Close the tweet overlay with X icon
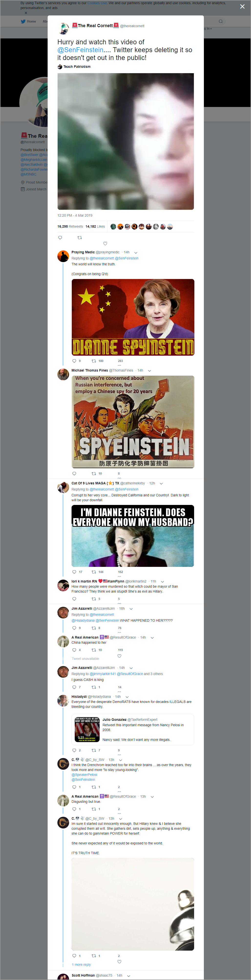 (242, 6)
